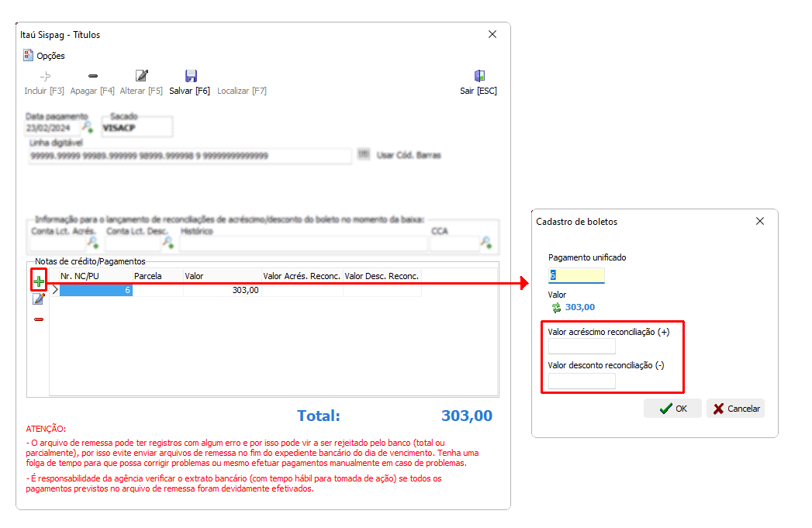Click the Valor desconto reconciliação (-) field
812x528 pixels.
pyautogui.click(x=582, y=381)
